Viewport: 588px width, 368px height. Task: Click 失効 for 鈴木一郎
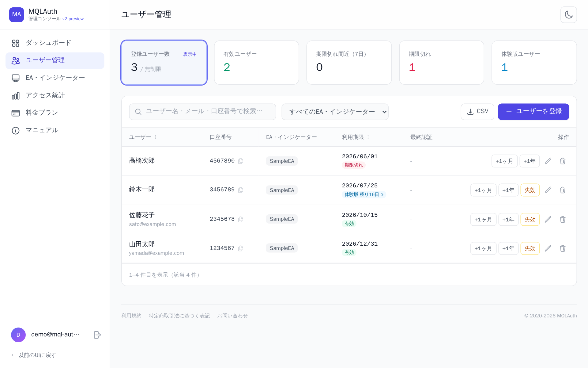[530, 190]
